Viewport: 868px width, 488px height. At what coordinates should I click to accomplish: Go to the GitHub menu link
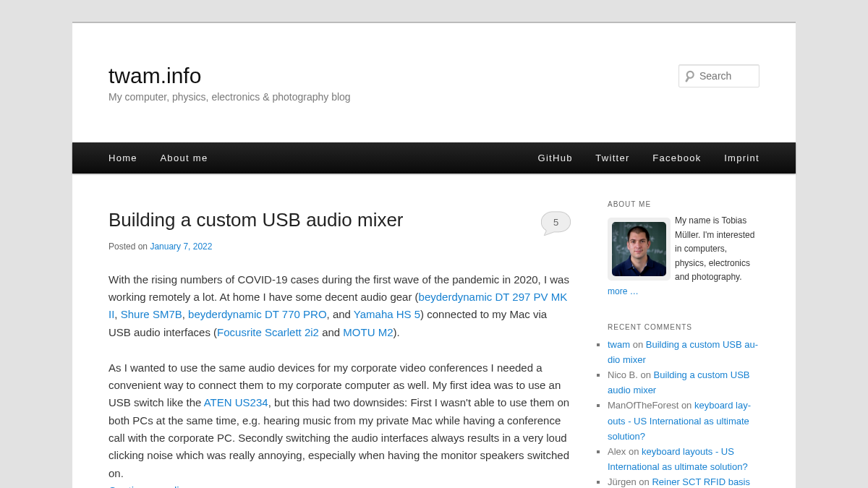[555, 158]
